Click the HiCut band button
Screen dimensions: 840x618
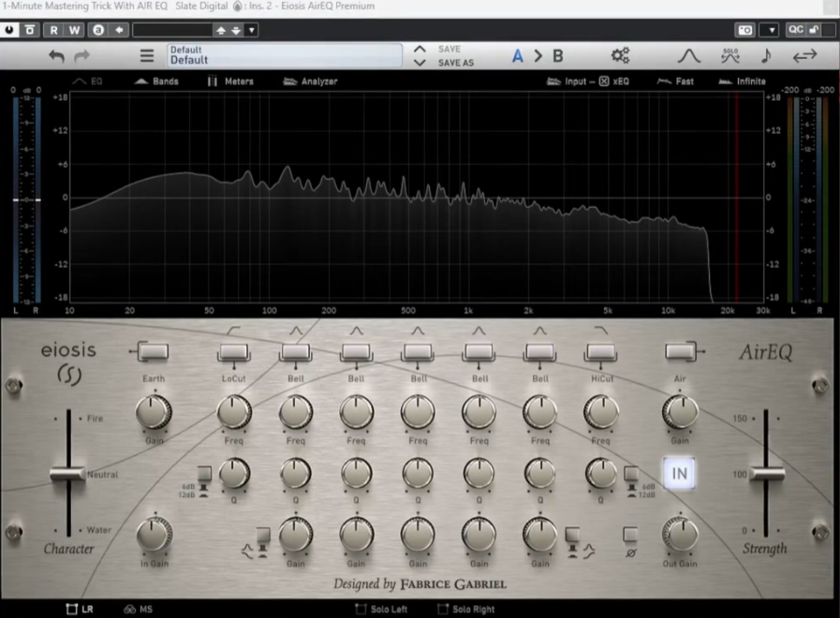pos(601,351)
